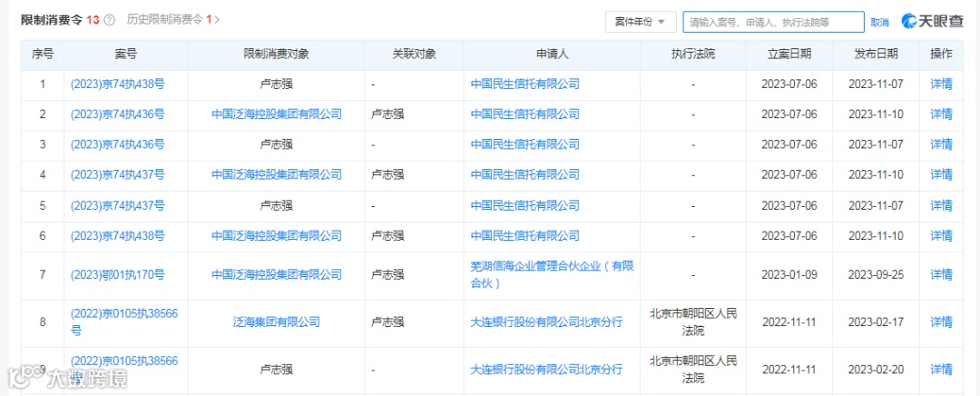
Task: Select the 发布日期 2023-09-25 cell
Action: click(877, 274)
